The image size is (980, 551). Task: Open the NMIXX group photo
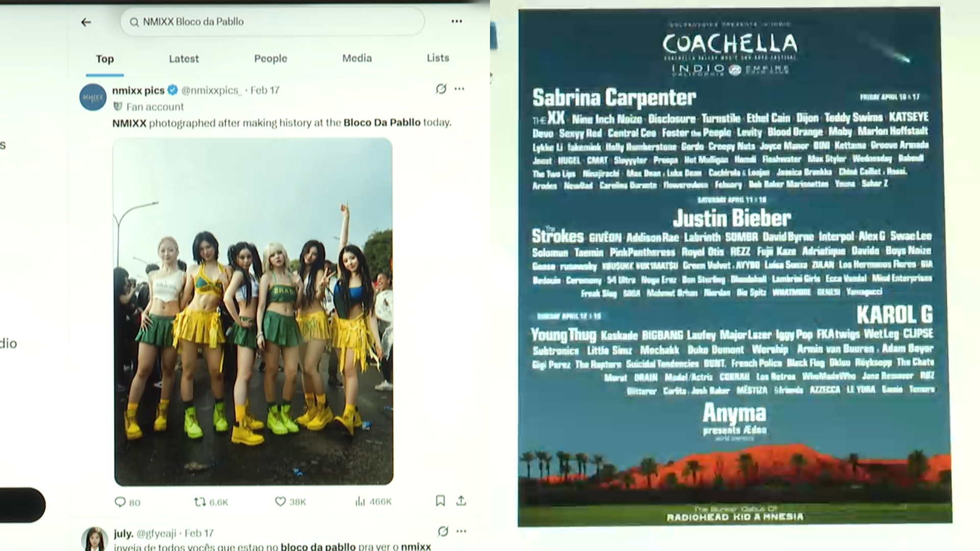click(253, 311)
